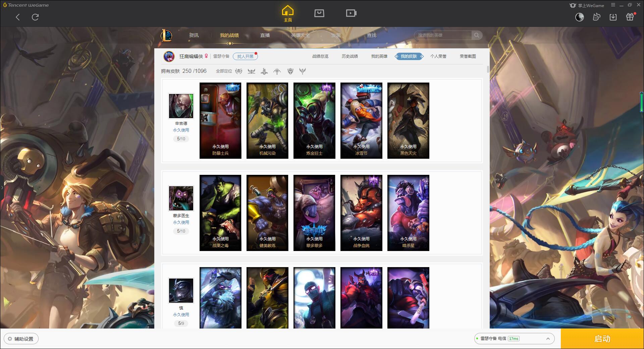Switch to 荣誉截图 sub-tab
This screenshot has height=349, width=644.
pyautogui.click(x=468, y=56)
